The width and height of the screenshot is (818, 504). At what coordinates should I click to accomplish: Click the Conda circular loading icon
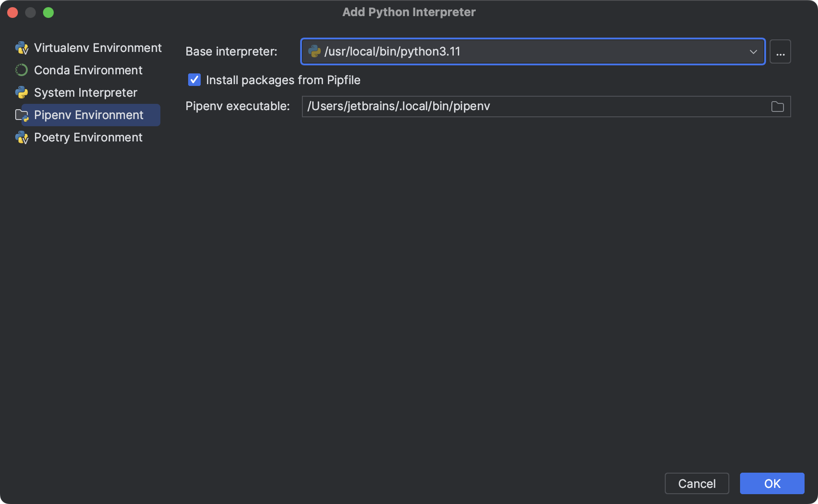coord(22,70)
